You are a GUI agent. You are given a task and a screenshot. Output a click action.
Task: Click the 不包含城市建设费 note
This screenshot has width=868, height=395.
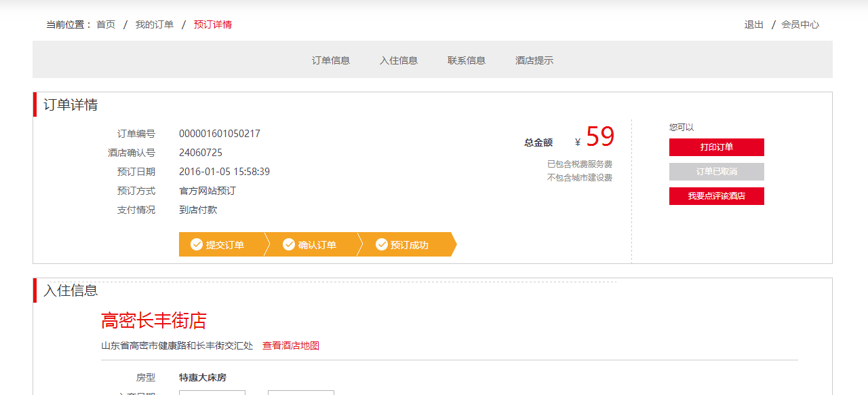tap(580, 178)
